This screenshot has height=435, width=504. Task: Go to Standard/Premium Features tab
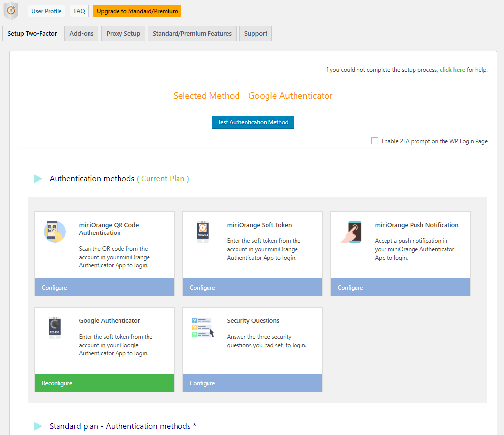point(192,33)
